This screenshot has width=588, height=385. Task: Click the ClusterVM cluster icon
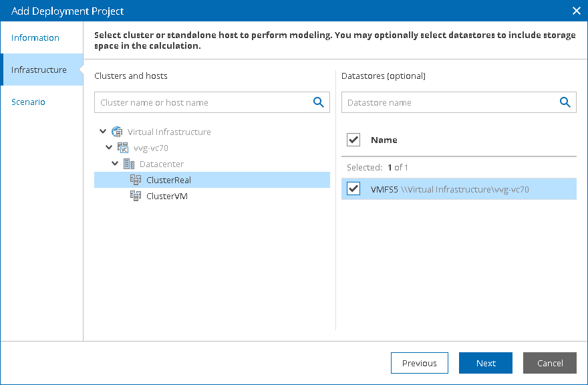pyautogui.click(x=136, y=196)
